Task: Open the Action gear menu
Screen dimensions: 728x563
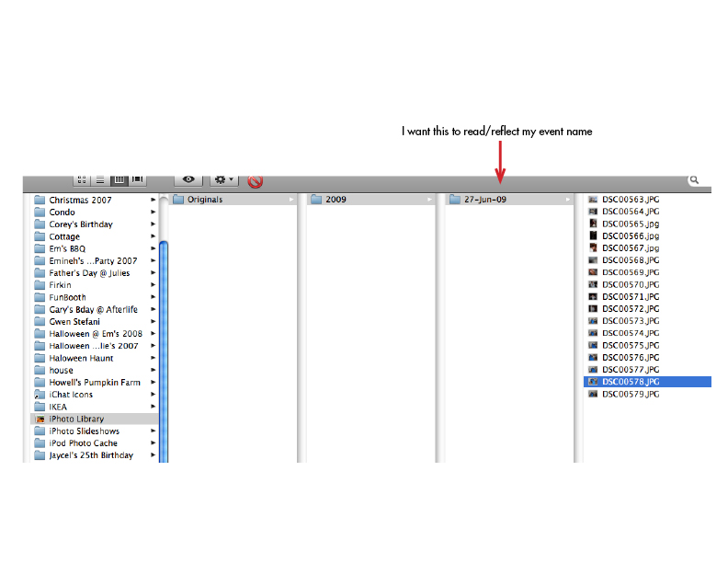Action: (x=223, y=180)
